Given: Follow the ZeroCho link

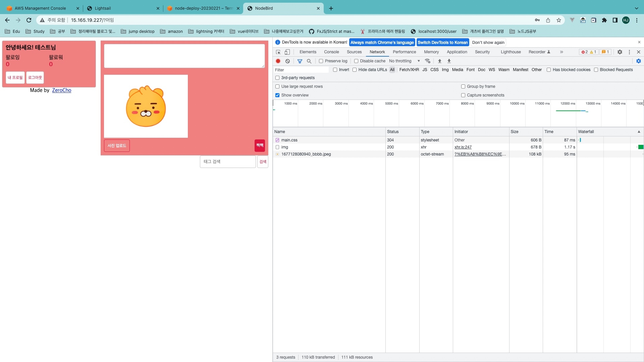Looking at the screenshot, I should click(x=61, y=90).
